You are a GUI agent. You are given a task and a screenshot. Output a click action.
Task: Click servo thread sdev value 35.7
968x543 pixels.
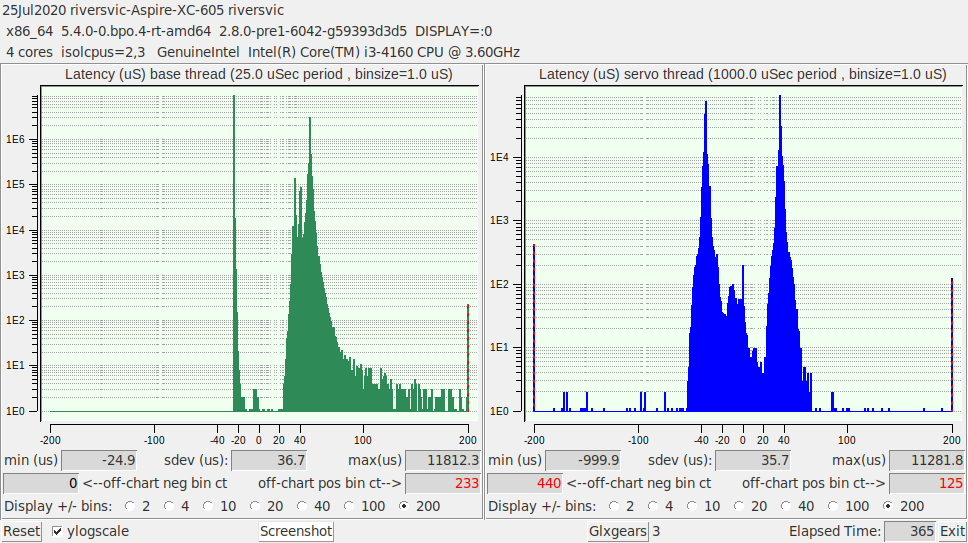pyautogui.click(x=753, y=460)
